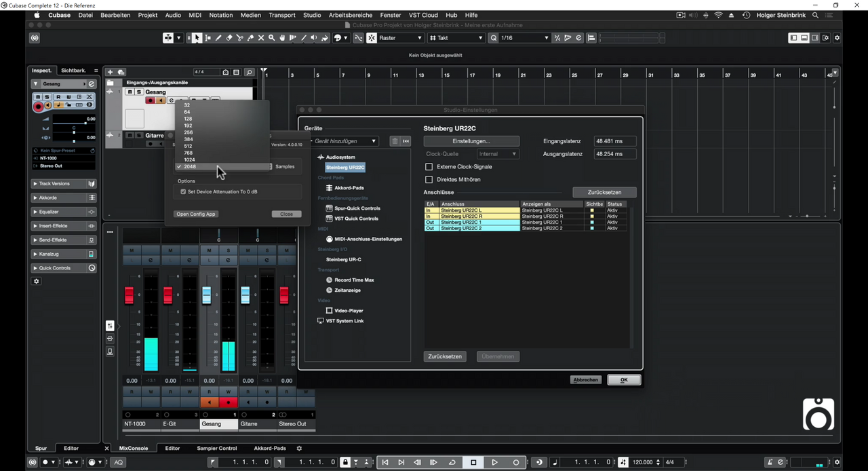Open Sichtbark. inspector tab
Screen dimensions: 868x471
(x=73, y=71)
